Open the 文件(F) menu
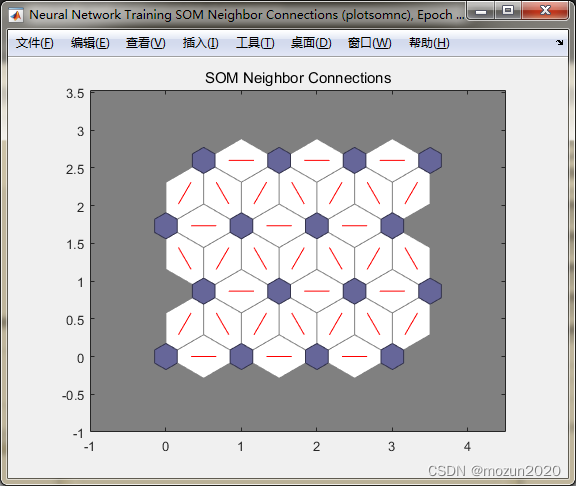576x486 pixels. pos(35,43)
